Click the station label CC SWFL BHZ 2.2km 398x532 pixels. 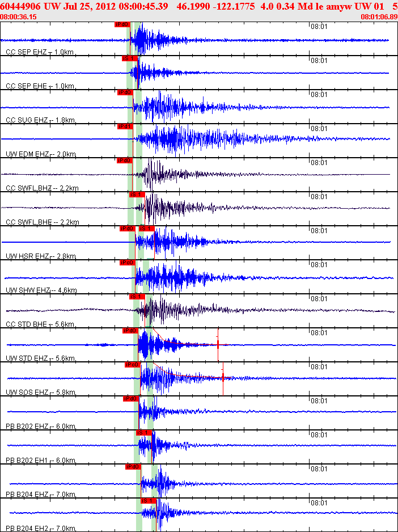click(x=43, y=188)
